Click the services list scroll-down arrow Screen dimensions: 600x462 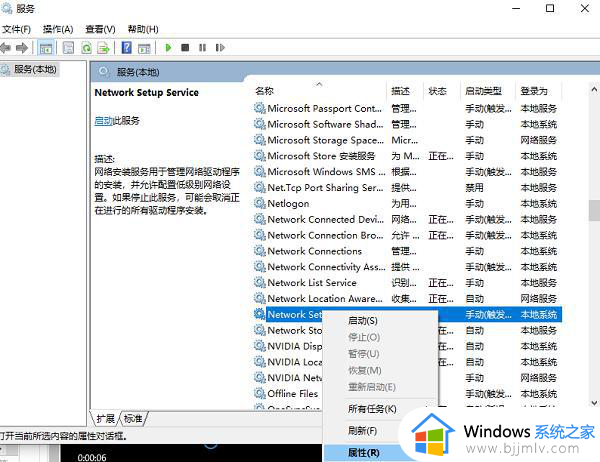(x=594, y=403)
